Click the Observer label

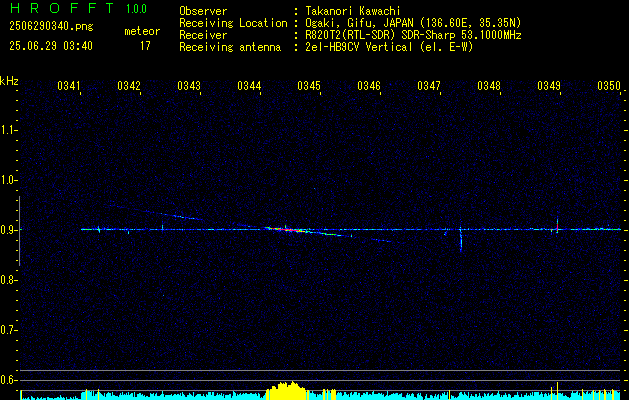pyautogui.click(x=203, y=11)
